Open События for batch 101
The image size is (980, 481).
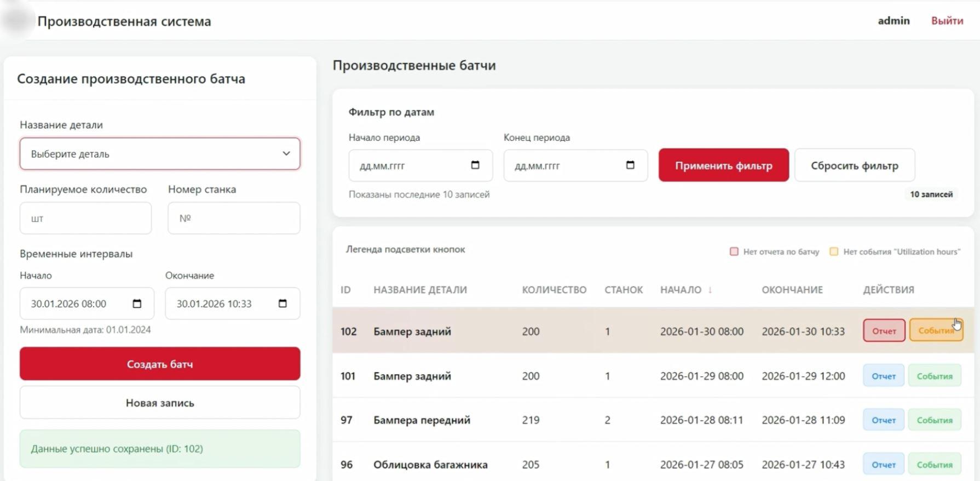point(934,376)
